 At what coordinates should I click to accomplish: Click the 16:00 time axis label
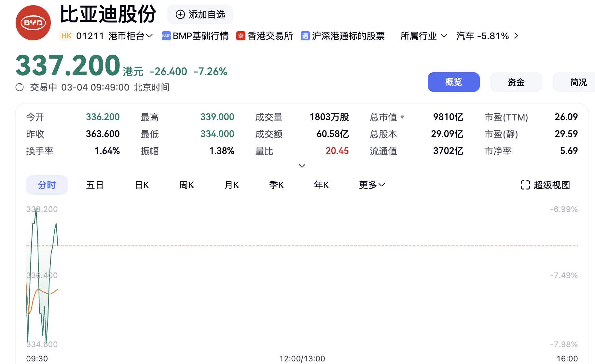[567, 359]
